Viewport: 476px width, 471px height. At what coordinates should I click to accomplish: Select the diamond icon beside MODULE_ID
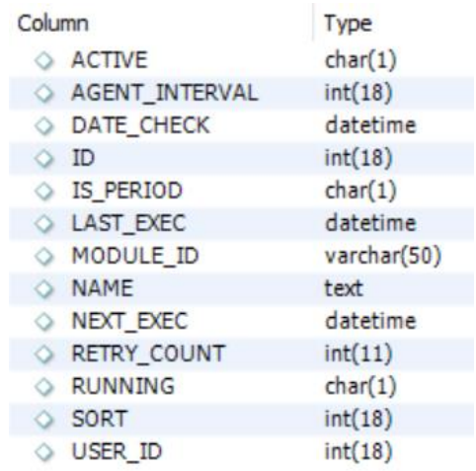43,257
